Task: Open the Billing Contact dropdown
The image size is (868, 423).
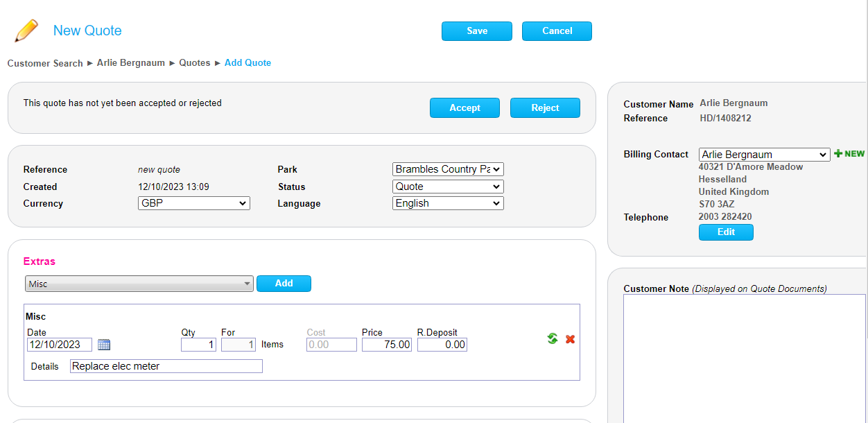Action: 764,155
